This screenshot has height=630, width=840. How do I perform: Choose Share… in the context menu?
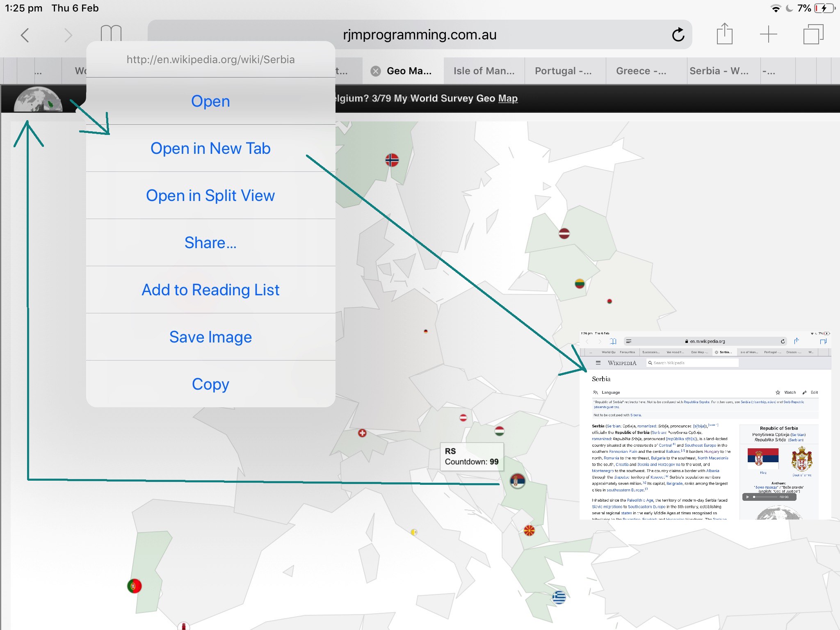[210, 242]
